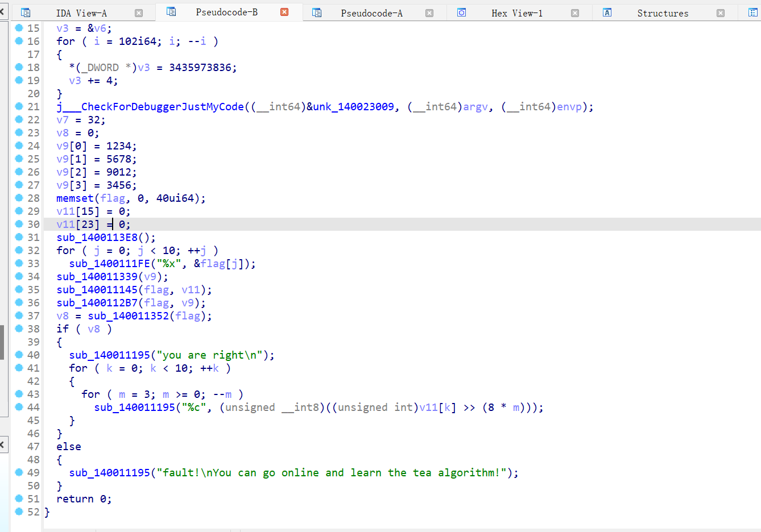Toggle breakpoint dot on line 21
This screenshot has width=761, height=532.
point(19,106)
